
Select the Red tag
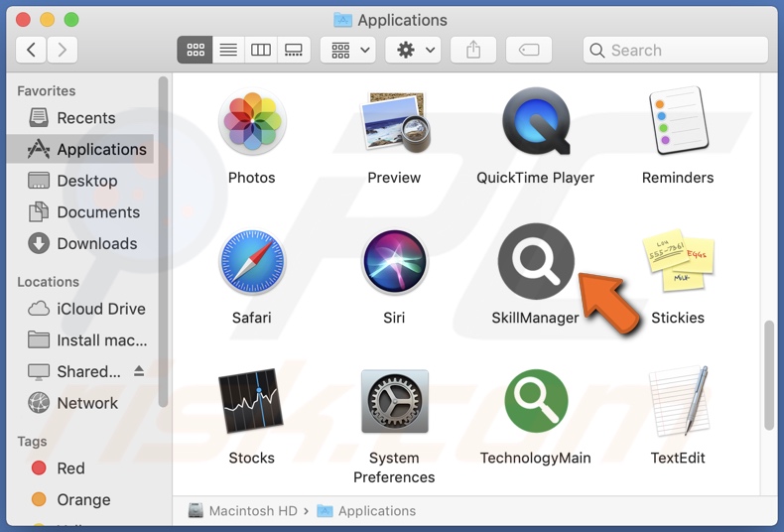point(80,468)
